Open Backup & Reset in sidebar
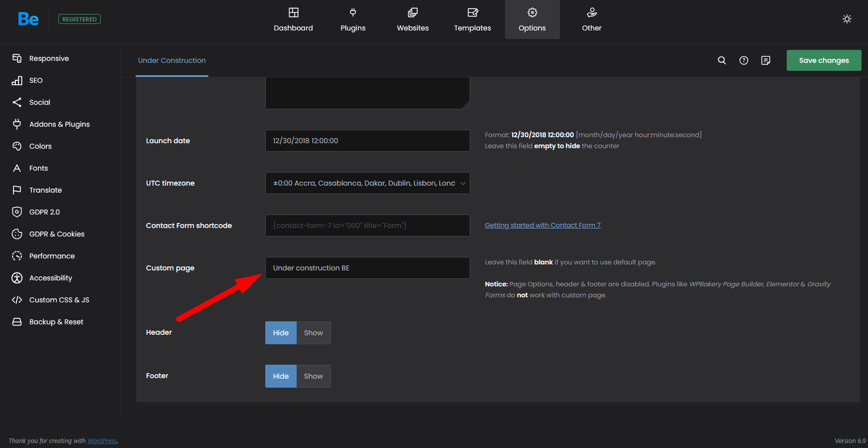868x448 pixels. point(56,322)
